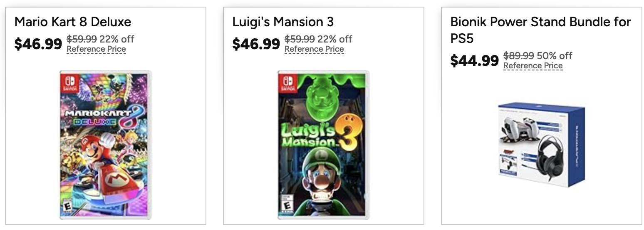Click the 50% off discount label
The image size is (644, 230).
[x=555, y=56]
